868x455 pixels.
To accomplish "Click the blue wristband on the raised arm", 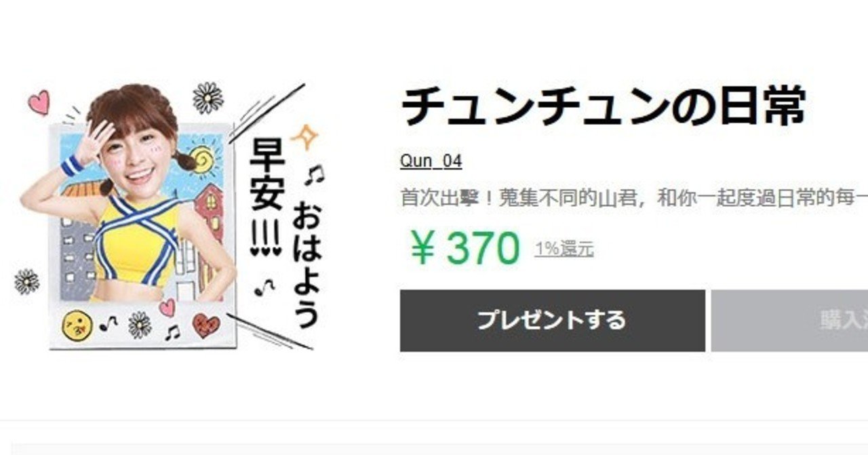I will [71, 166].
